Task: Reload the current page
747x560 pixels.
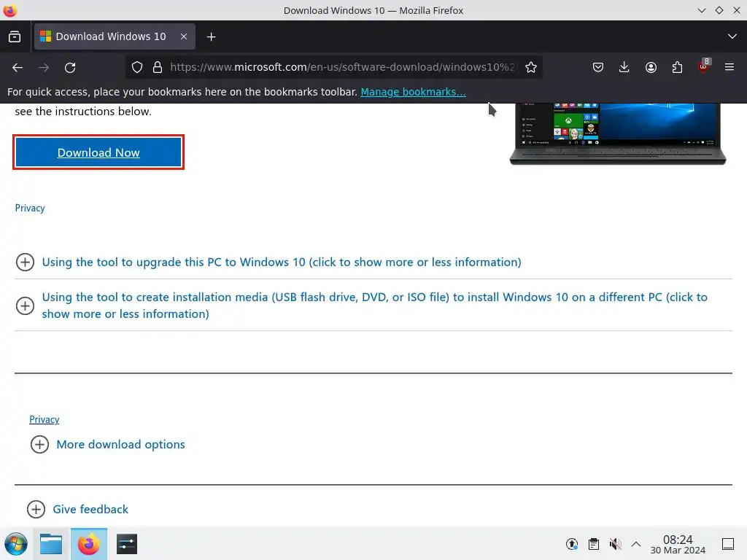Action: click(x=70, y=68)
